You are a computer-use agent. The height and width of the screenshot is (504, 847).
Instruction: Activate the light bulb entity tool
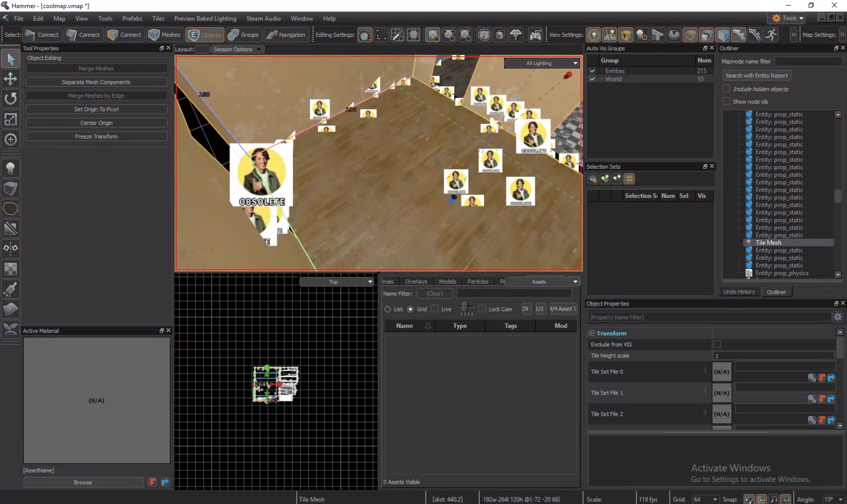tap(10, 169)
